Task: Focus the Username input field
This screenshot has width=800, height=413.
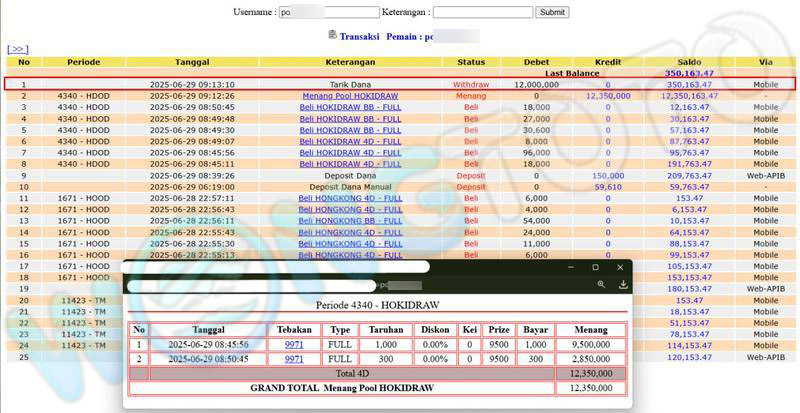Action: click(329, 12)
